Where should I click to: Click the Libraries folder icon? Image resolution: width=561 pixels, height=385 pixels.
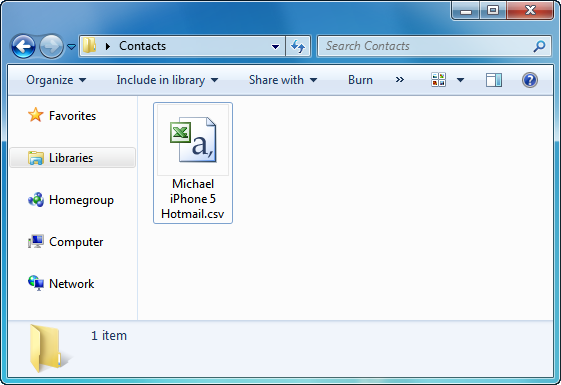36,157
